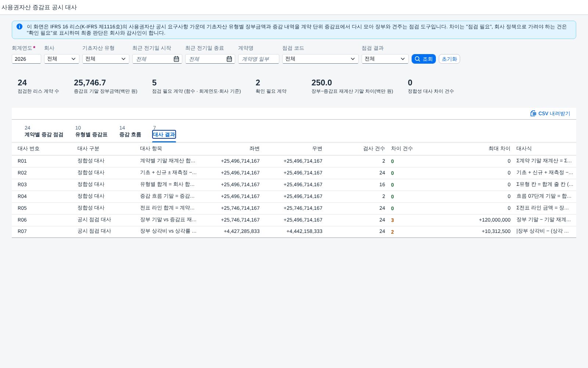The height and width of the screenshot is (368, 588).
Task: Select row R03 in the table
Action: point(294,184)
